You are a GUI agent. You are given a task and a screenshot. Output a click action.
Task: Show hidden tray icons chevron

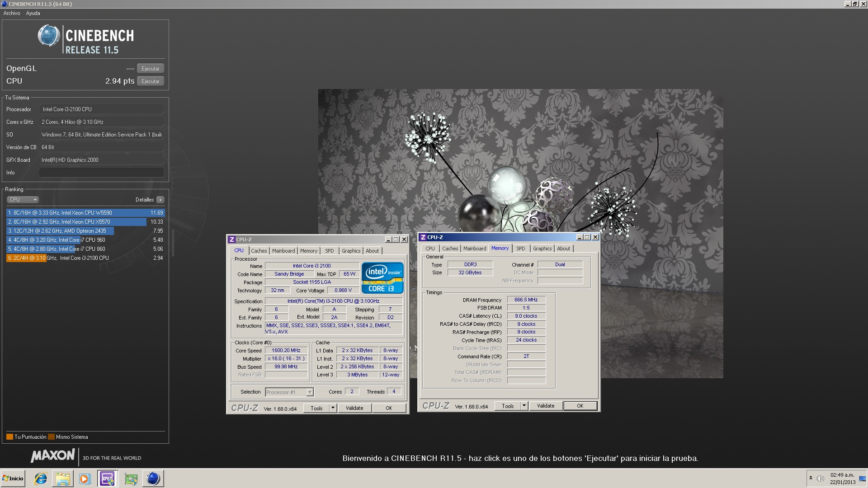811,478
